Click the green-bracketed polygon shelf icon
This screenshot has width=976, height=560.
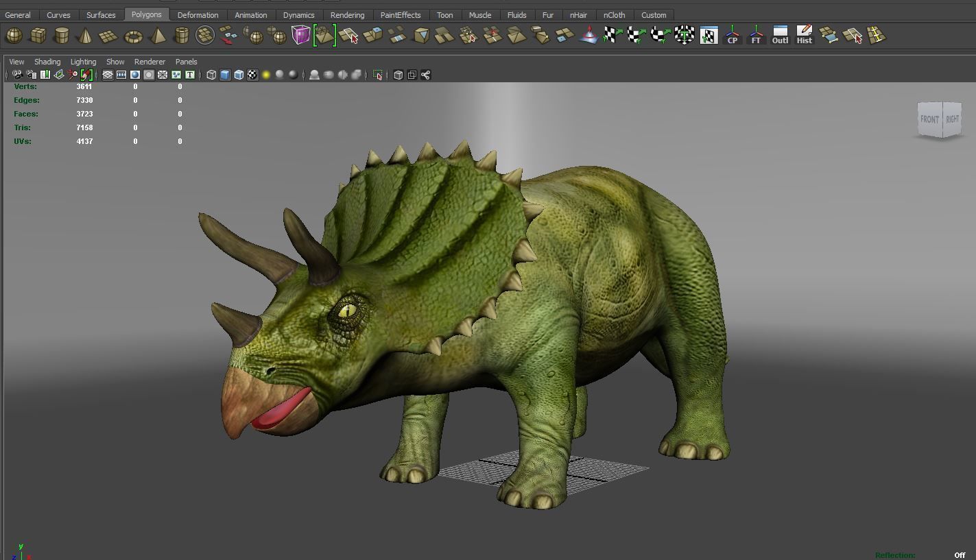(x=324, y=35)
